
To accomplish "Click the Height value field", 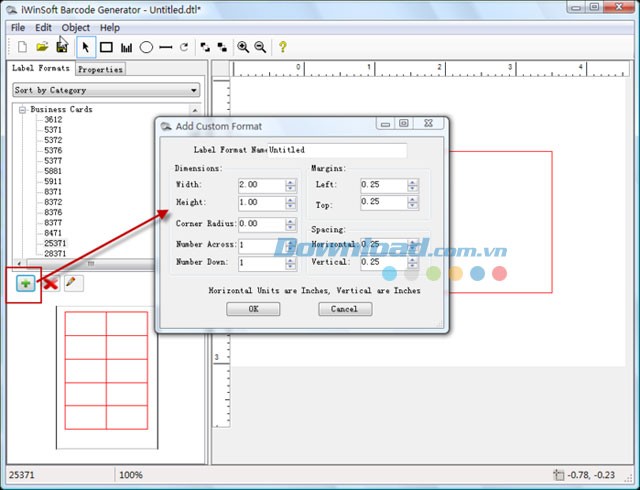I will tap(262, 203).
